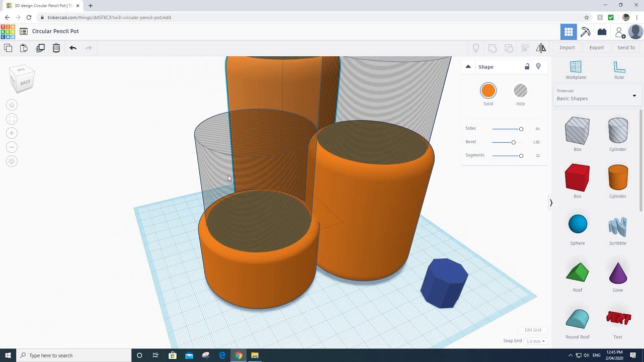Click the Home view button
This screenshot has height=362, width=644.
tap(12, 105)
